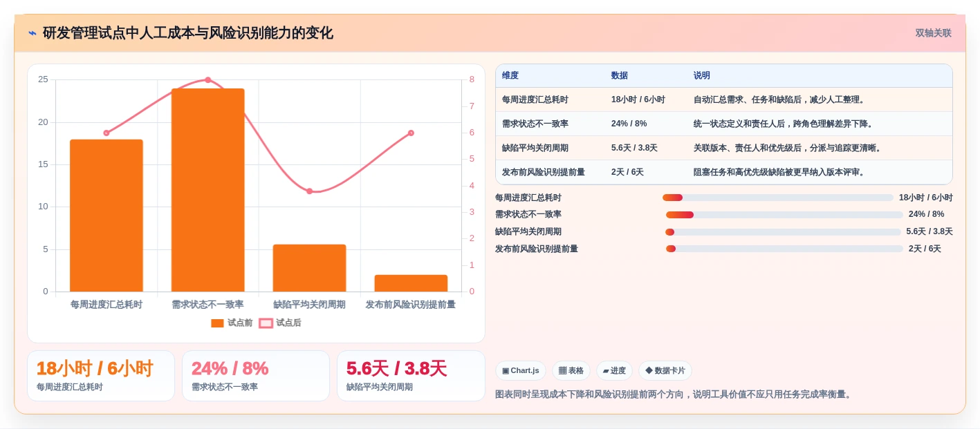Select the 表格 tag chip
Viewport: 980px width, 429px height.
point(571,371)
